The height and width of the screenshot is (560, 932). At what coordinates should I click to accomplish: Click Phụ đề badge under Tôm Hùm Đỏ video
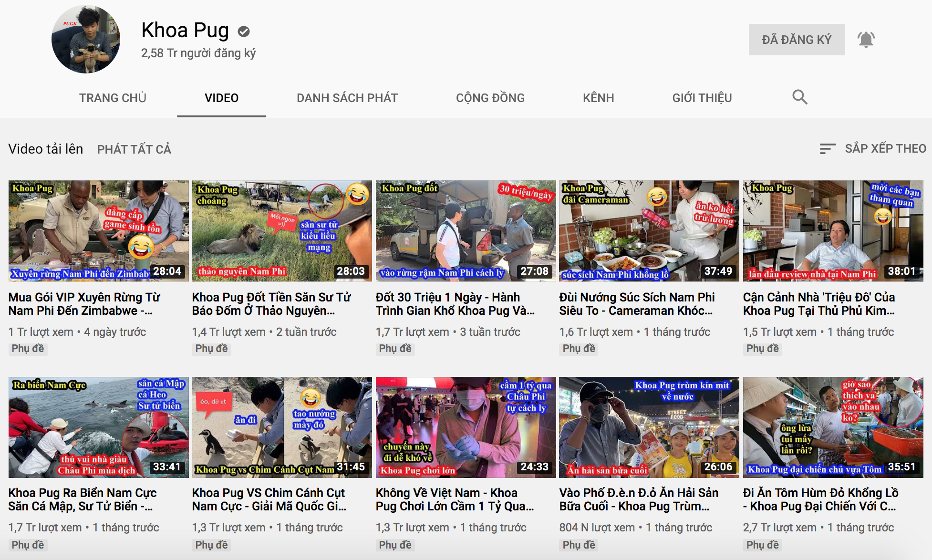click(762, 545)
